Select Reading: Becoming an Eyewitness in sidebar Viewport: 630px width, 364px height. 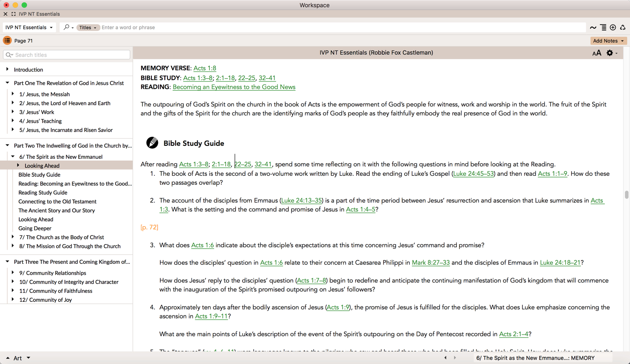pos(75,183)
